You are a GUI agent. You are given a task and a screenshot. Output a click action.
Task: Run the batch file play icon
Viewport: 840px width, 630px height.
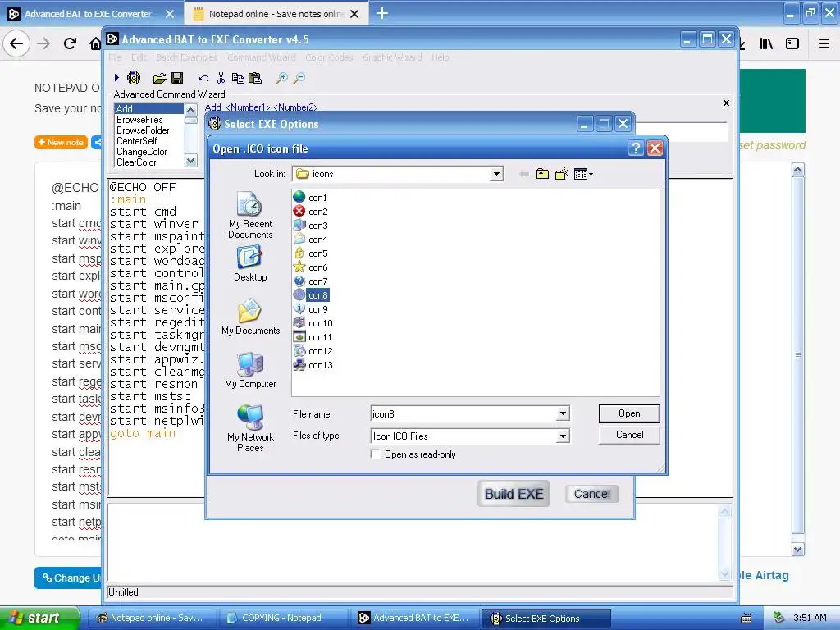116,78
